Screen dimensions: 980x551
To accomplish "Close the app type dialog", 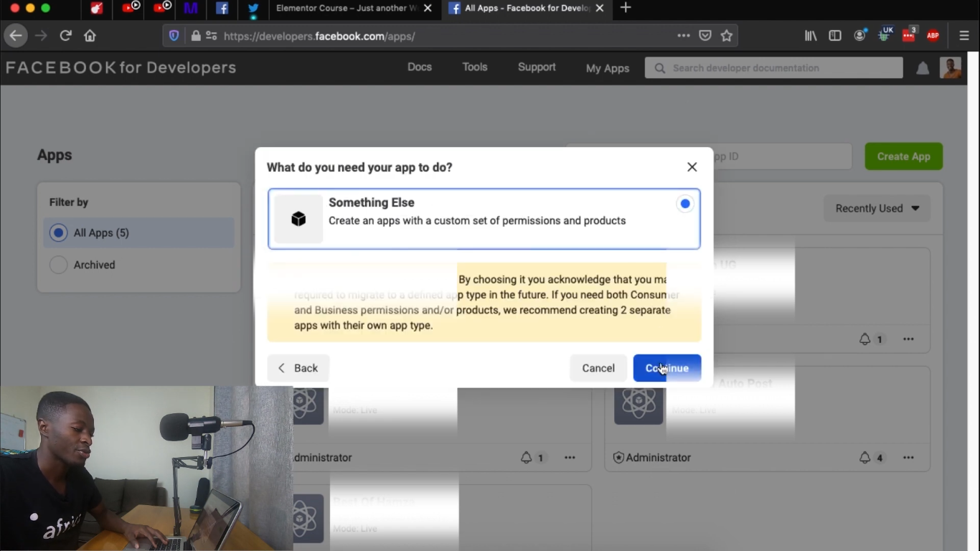I will 692,167.
